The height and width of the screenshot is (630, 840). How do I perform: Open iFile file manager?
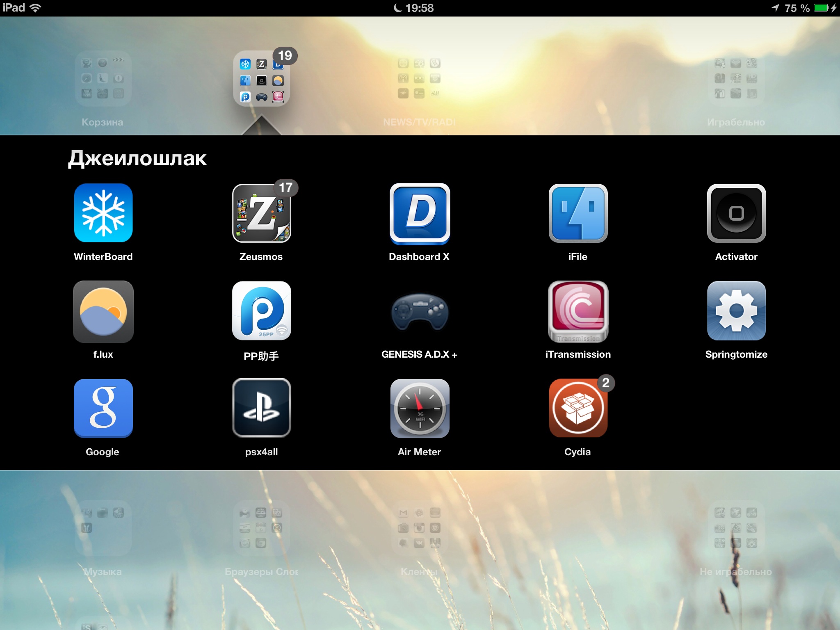(578, 213)
